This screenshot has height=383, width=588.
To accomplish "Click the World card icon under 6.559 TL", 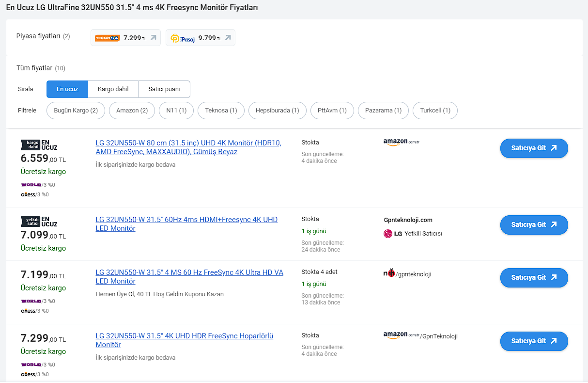I will pos(31,185).
